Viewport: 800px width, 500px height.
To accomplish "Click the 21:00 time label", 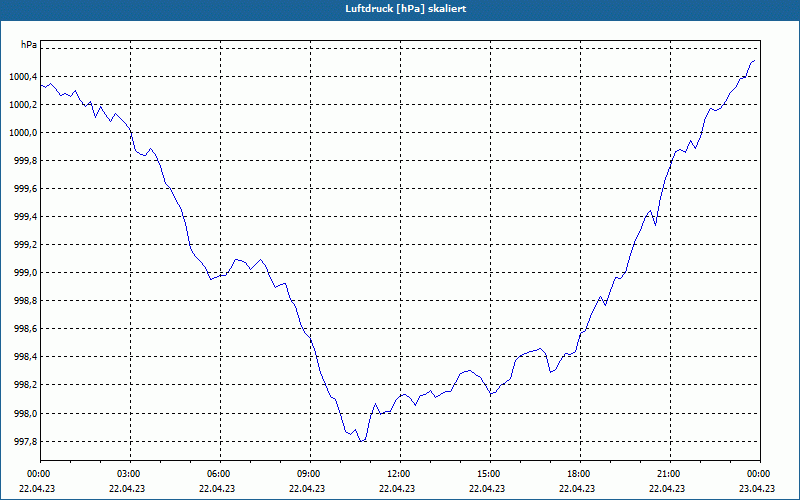I will coord(670,474).
